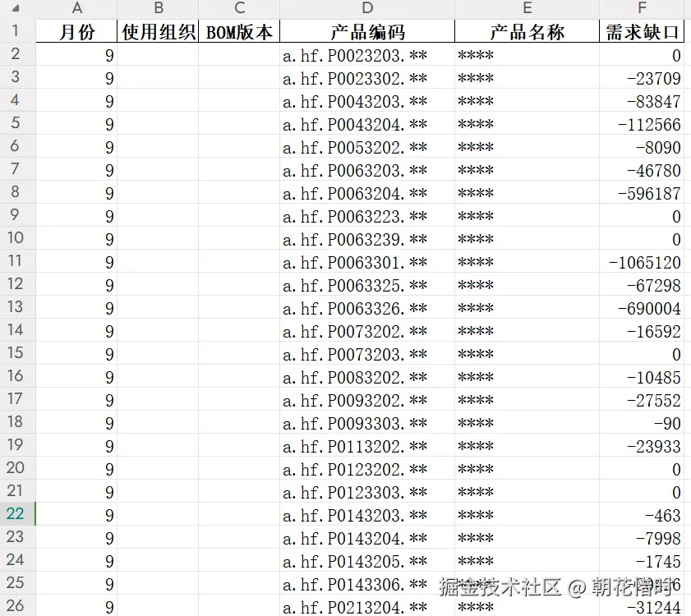691x616 pixels.
Task: Select cell a.hf.P0093202.**
Action: pos(367,399)
